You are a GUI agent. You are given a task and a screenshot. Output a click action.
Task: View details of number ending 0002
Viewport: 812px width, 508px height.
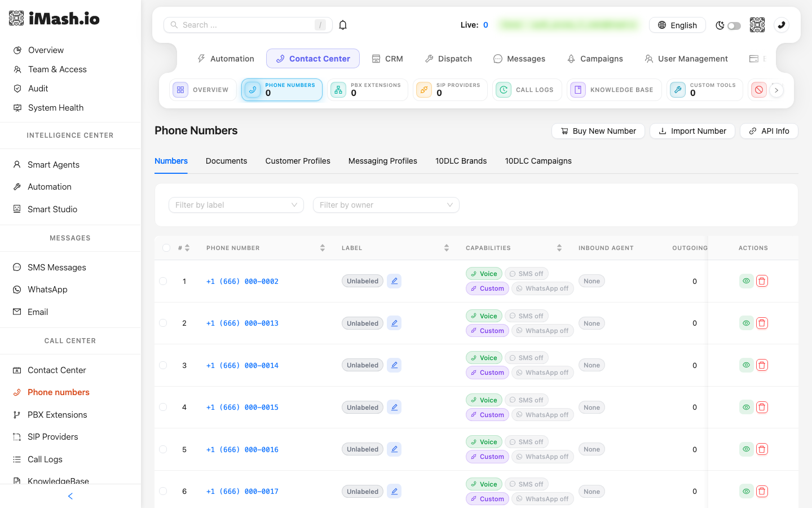(746, 281)
